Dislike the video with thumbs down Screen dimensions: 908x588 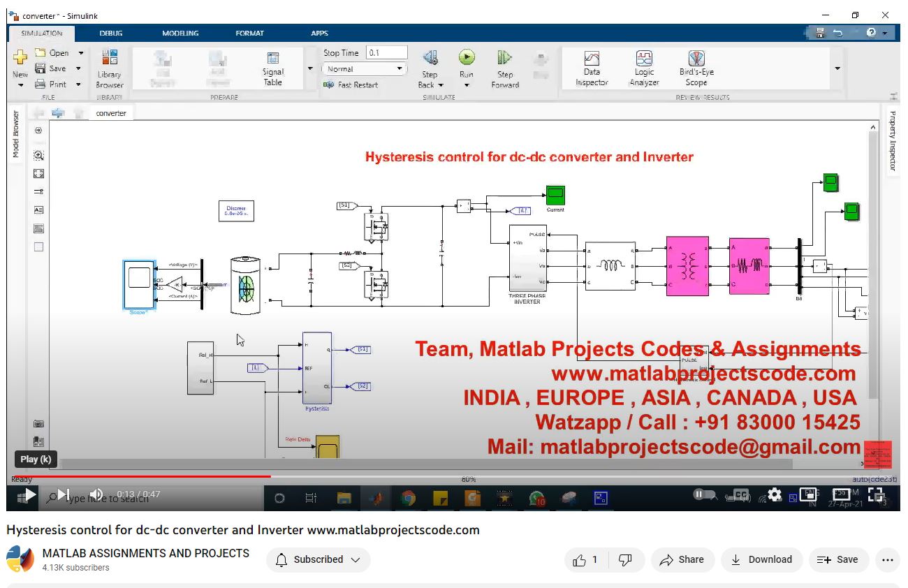pyautogui.click(x=626, y=559)
